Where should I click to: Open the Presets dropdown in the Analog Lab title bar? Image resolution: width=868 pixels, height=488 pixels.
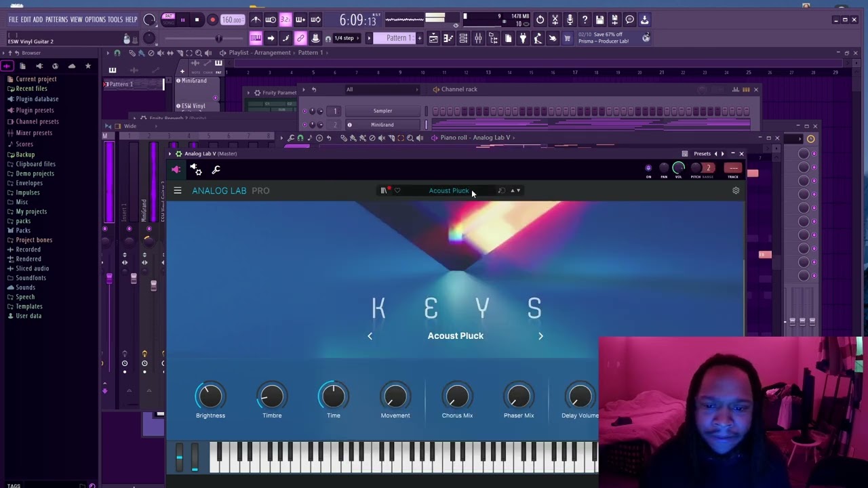pos(702,154)
